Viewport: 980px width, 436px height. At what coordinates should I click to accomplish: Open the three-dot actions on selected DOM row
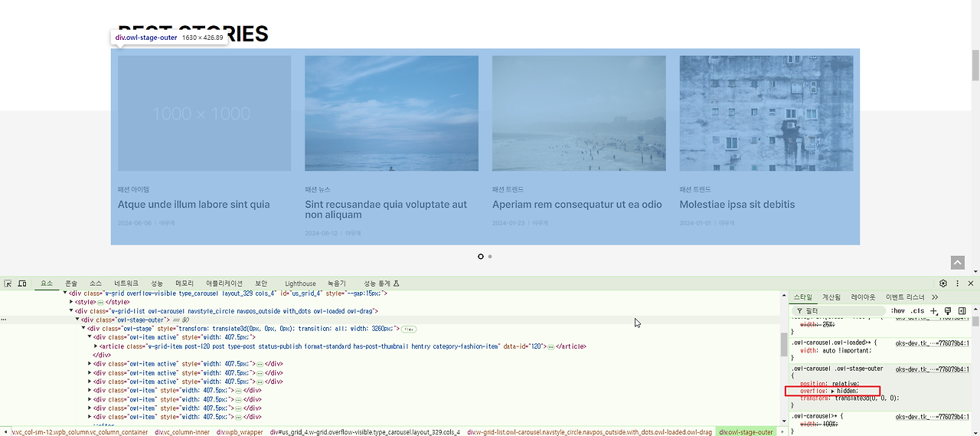coord(4,320)
